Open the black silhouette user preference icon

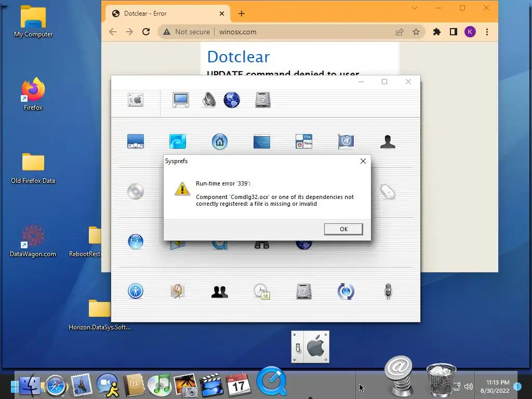point(388,141)
